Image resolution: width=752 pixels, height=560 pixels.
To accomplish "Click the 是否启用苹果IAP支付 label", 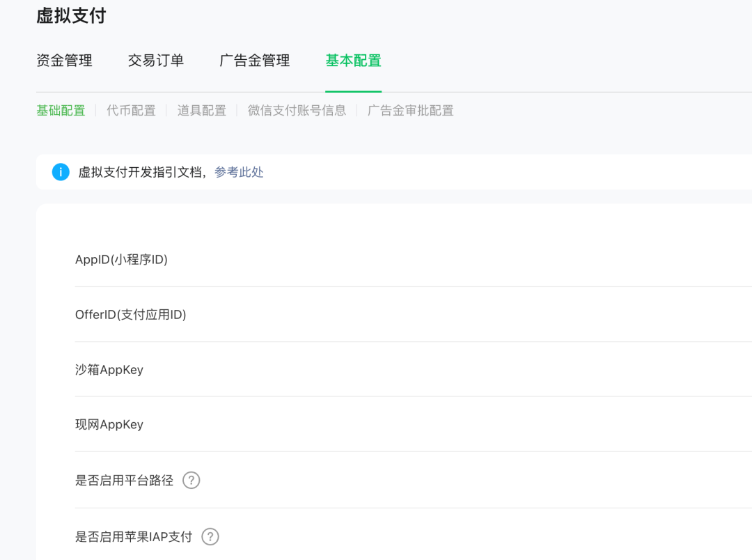I will [x=134, y=536].
